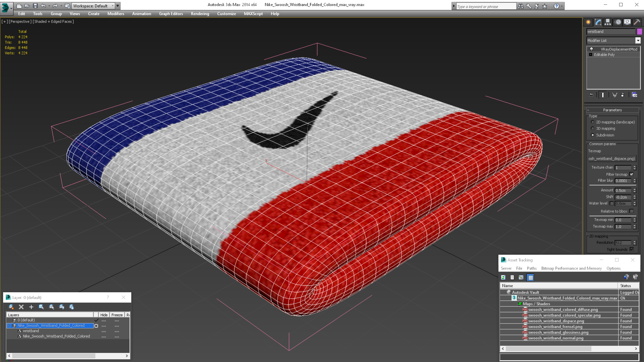
Task: Click the [Perspective] viewport label
Action: click(20, 21)
